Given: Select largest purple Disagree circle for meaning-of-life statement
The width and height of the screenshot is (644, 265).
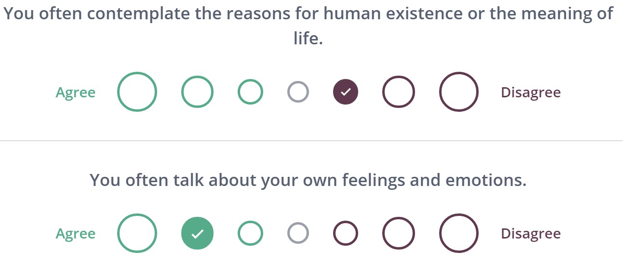Looking at the screenshot, I should click(459, 92).
